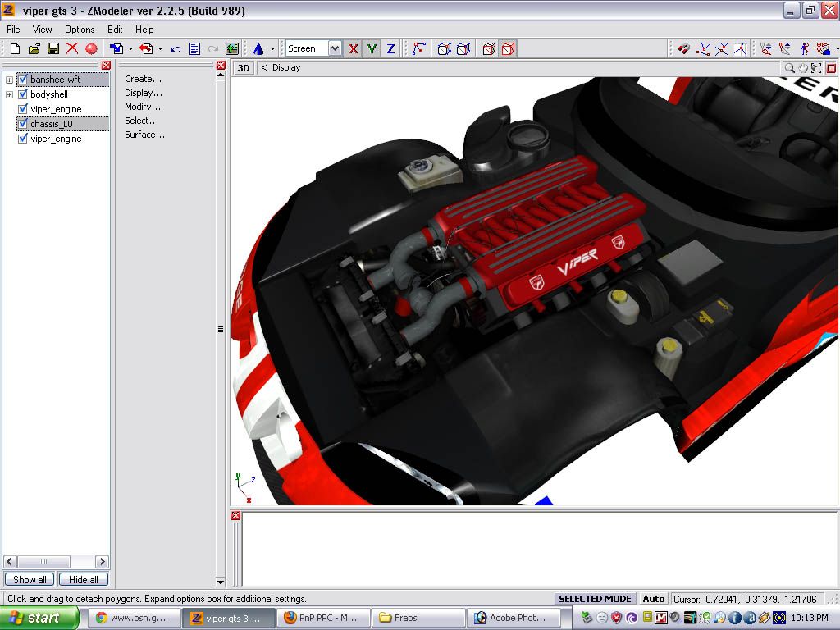Screen dimensions: 840x630
Task: Open the Options menu
Action: pos(80,30)
